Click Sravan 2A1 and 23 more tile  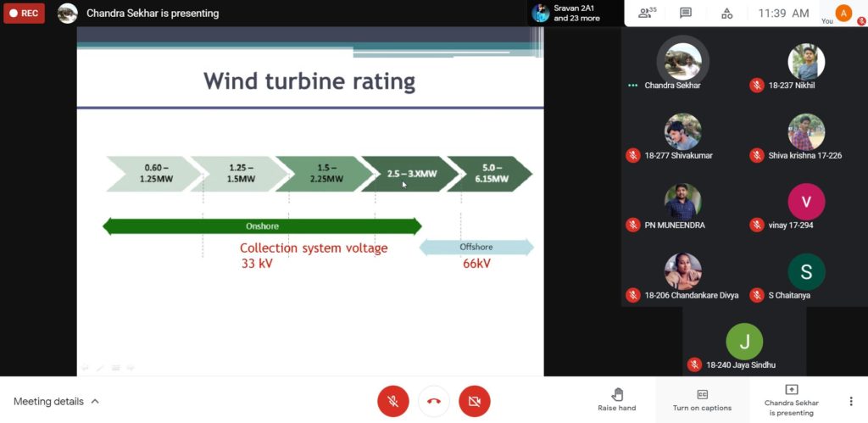click(576, 14)
